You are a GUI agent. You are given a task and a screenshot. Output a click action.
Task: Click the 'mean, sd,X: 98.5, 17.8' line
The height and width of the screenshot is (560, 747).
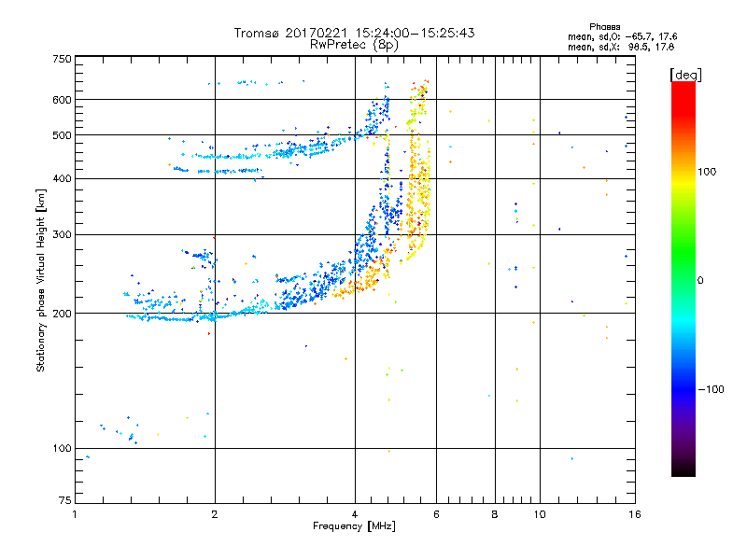coord(621,47)
